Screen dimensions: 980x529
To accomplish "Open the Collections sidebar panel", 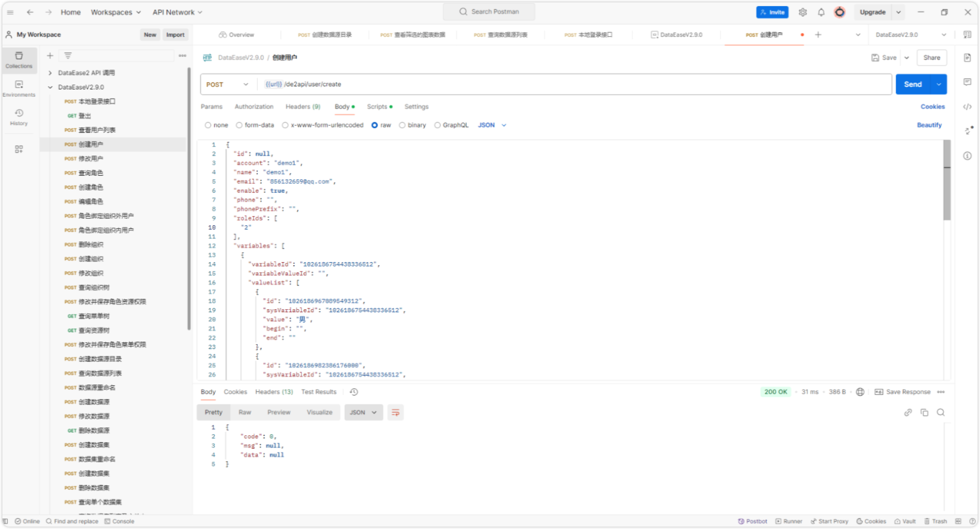I will pyautogui.click(x=19, y=59).
